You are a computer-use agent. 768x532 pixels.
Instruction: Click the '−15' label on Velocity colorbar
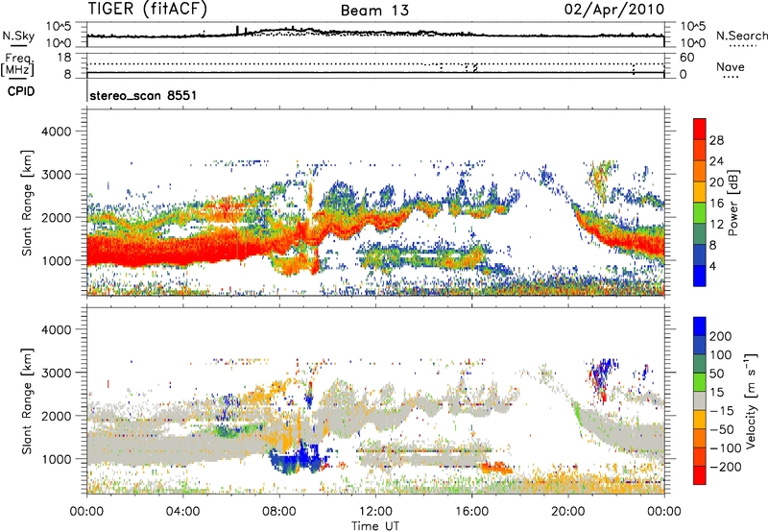(x=722, y=410)
